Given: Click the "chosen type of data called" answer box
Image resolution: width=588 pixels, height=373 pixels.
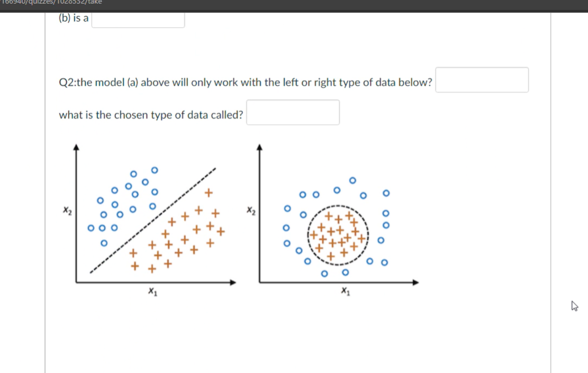Looking at the screenshot, I should (293, 112).
